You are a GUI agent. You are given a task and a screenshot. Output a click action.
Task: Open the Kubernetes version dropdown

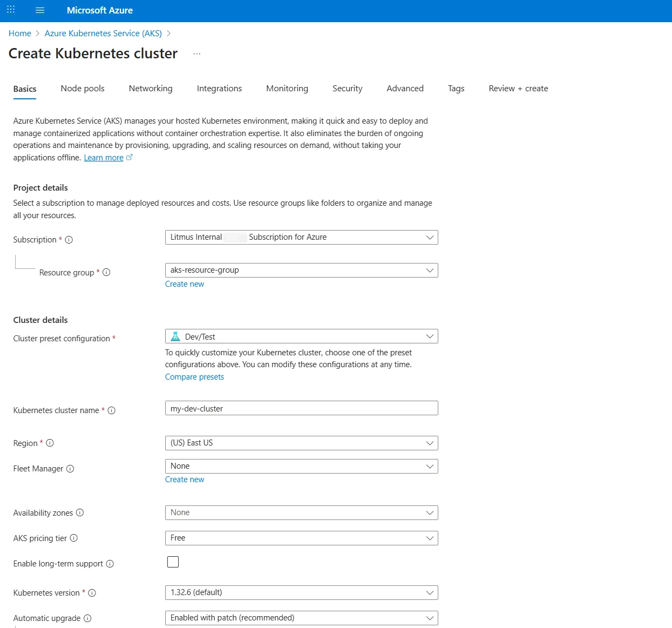point(301,593)
